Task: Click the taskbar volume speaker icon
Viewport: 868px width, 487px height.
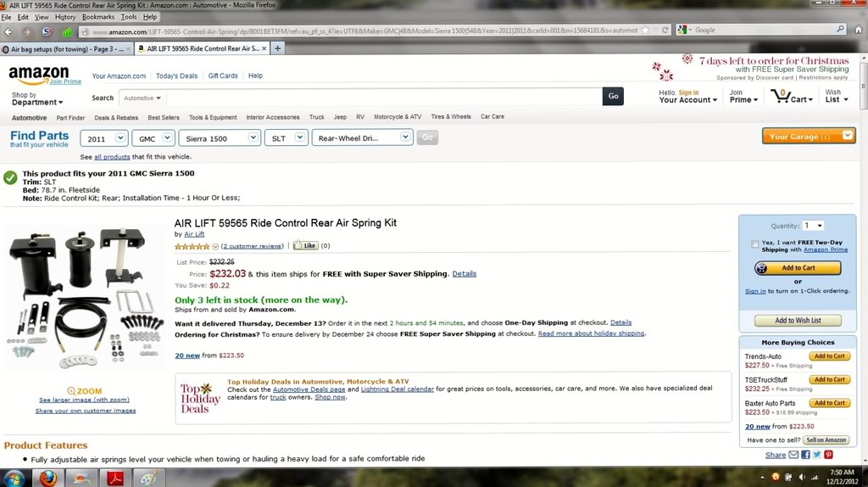Action: click(x=802, y=477)
